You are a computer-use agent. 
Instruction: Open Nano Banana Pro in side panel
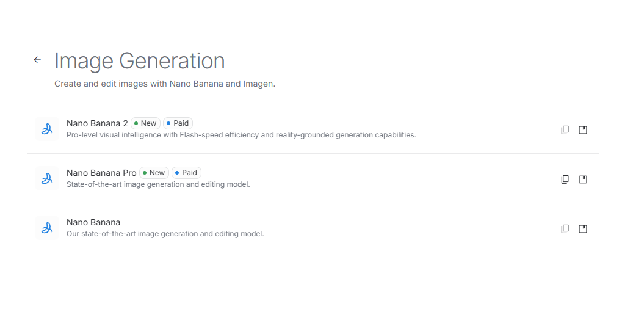(x=583, y=179)
